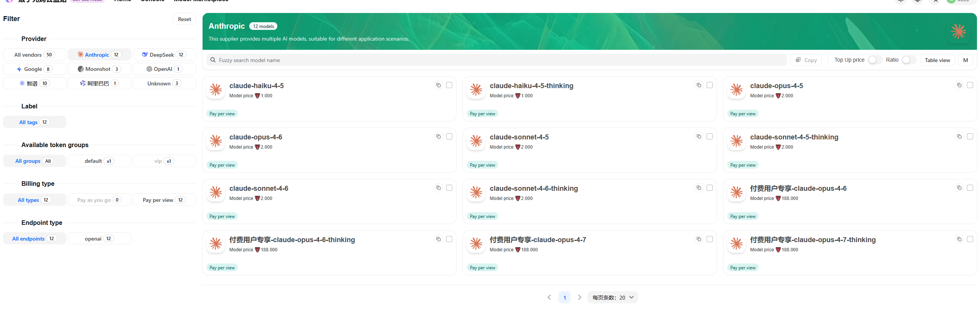Copy 付费用户专享-claude-opus-4-6-thinking via its copy icon
The image size is (980, 326).
click(438, 239)
